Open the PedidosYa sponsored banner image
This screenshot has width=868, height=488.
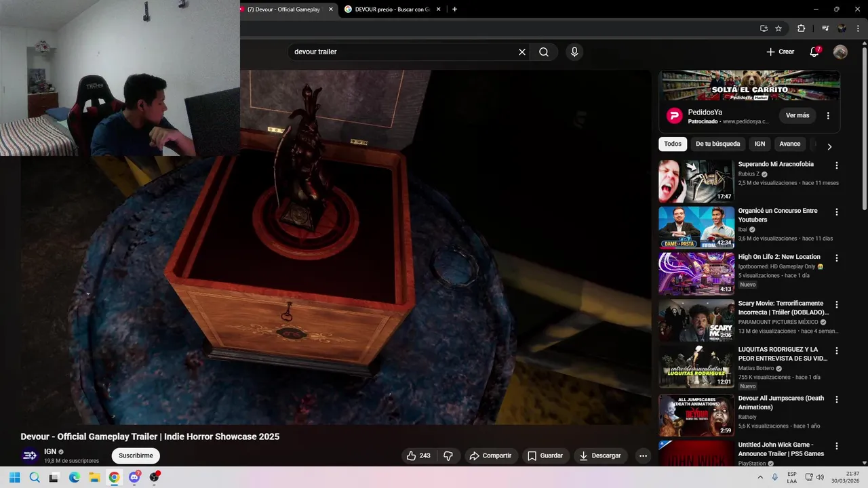(749, 86)
